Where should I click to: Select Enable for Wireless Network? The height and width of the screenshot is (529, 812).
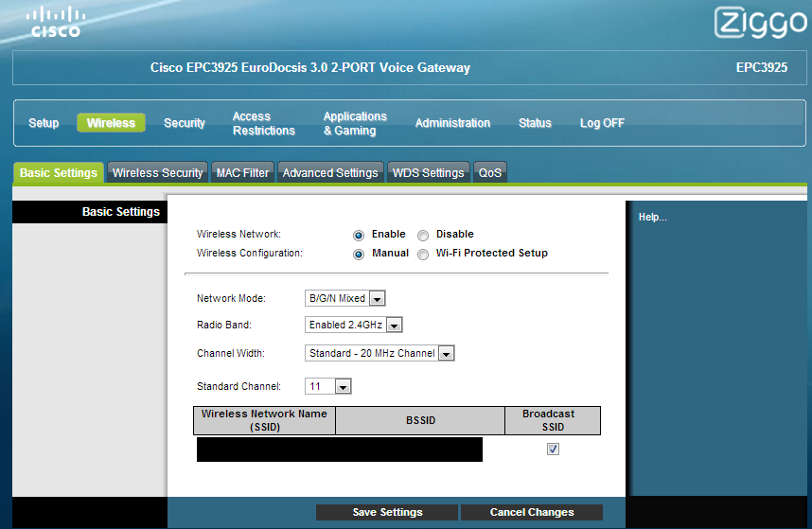pos(359,236)
